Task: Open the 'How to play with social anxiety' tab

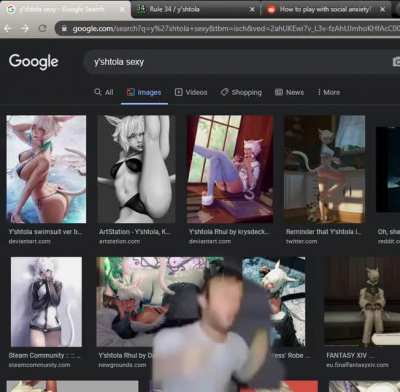Action: pyautogui.click(x=325, y=9)
